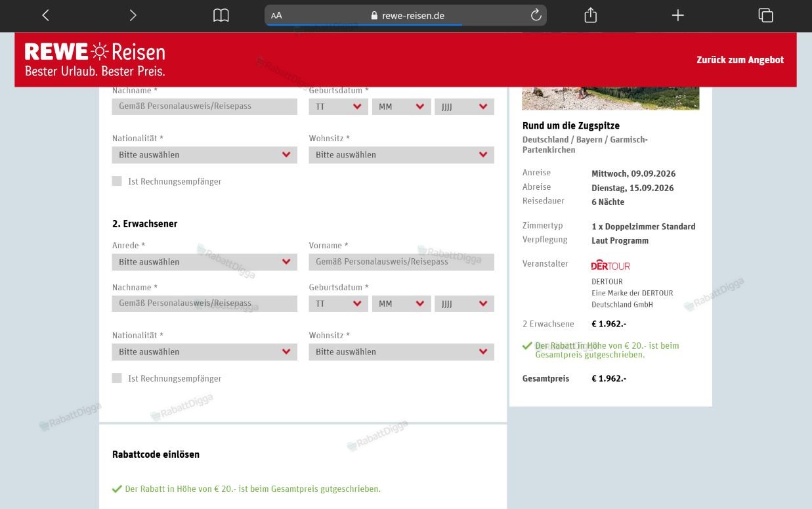Screen dimensions: 812x509
Task: Open 2. Erwachsener Nationalität dropdown
Action: pyautogui.click(x=205, y=352)
